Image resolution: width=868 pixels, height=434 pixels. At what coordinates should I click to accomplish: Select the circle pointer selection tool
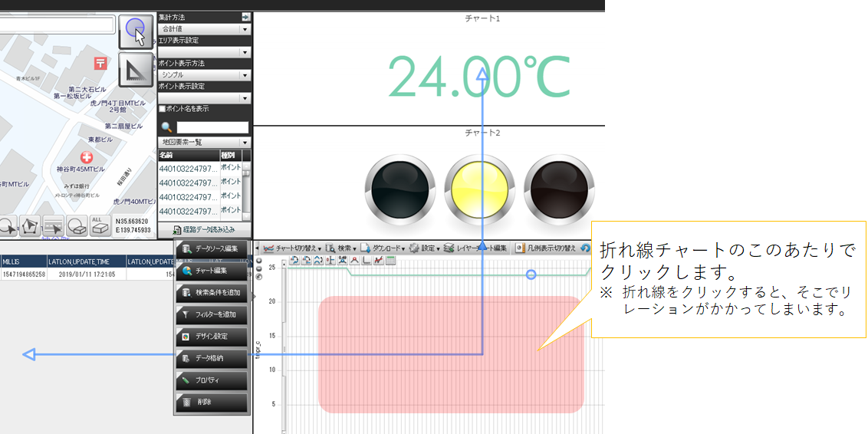pyautogui.click(x=136, y=31)
